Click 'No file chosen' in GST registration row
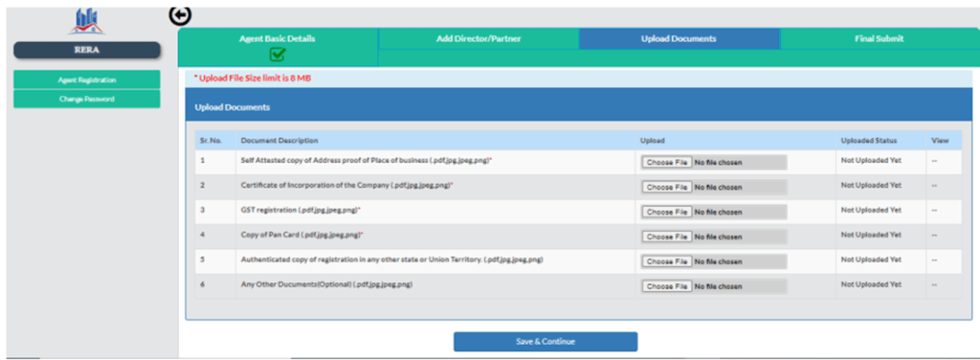The image size is (980, 360). click(718, 212)
